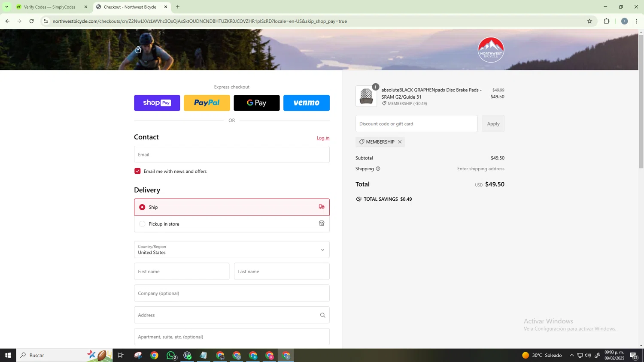
Task: Close the Verify Codes tab
Action: [86, 7]
